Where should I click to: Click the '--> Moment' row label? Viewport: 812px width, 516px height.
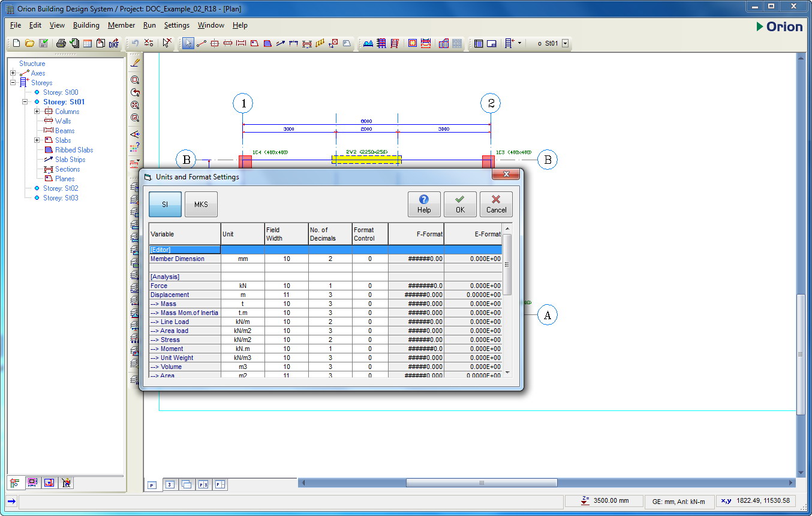[185, 349]
